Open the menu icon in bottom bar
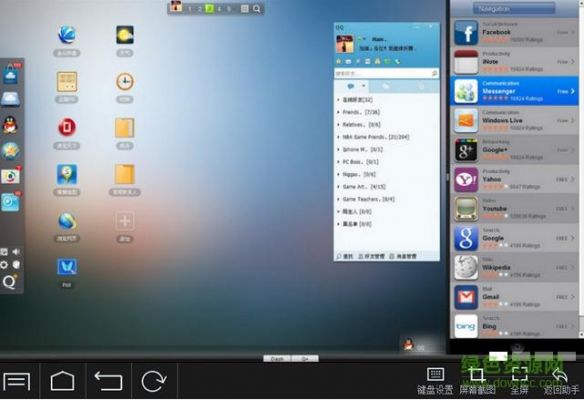The height and width of the screenshot is (400, 584). tap(17, 381)
